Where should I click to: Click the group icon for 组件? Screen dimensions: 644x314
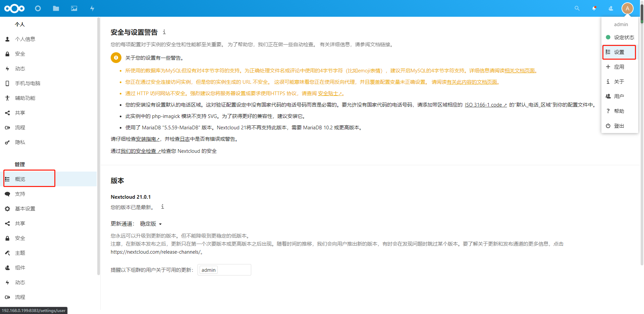pyautogui.click(x=7, y=268)
